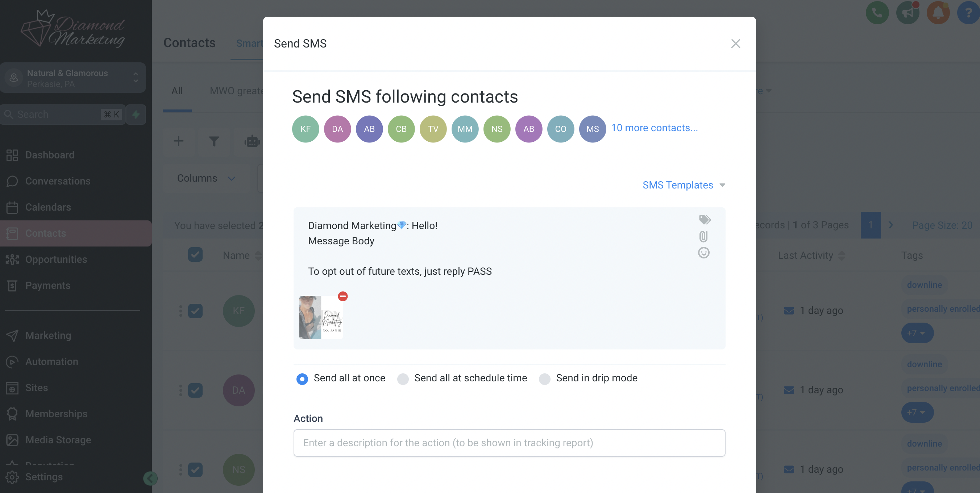Select Send all at once option
Image resolution: width=980 pixels, height=493 pixels.
302,379
